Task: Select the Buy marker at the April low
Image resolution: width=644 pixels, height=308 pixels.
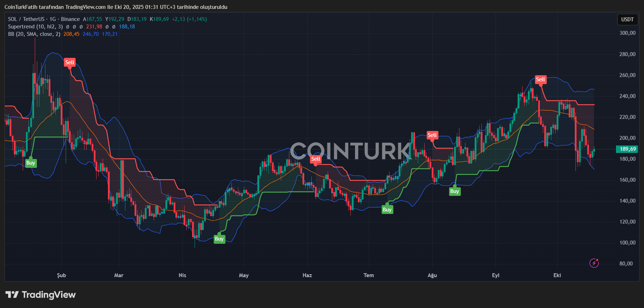Action: pyautogui.click(x=219, y=239)
